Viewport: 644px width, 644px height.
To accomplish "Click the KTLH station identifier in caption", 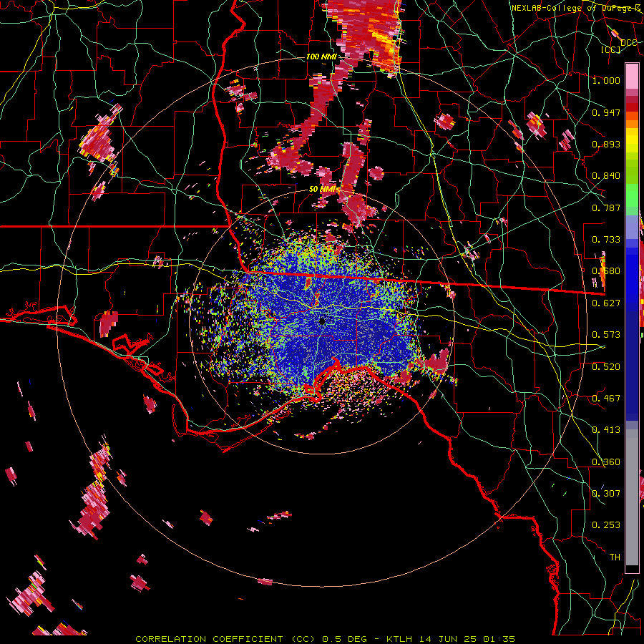I will coord(399,639).
